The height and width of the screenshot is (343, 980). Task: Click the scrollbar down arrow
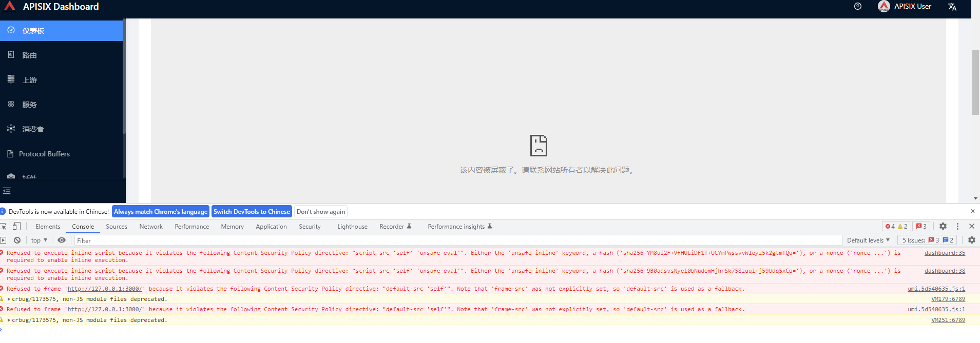click(975, 198)
